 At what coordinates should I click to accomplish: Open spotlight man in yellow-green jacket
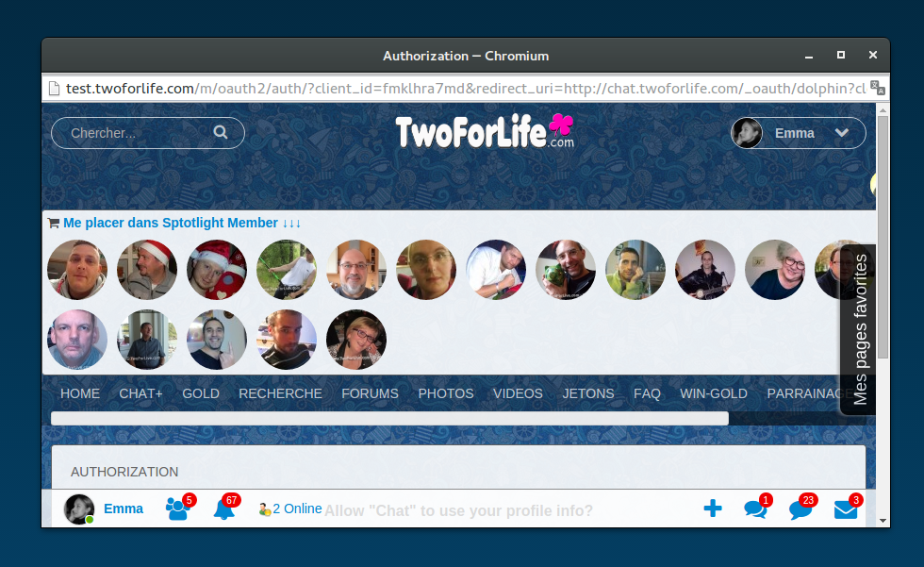pyautogui.click(x=635, y=270)
